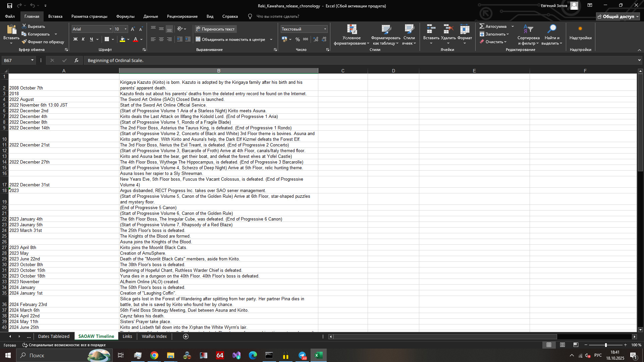Click the Find and Select magnifier icon

(551, 29)
